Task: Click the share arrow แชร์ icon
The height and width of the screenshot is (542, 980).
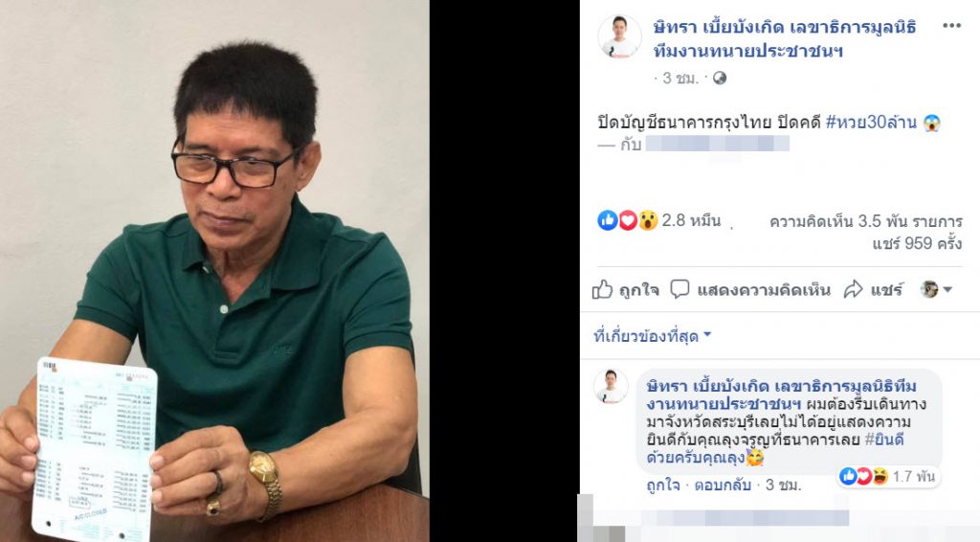Action: coord(853,289)
